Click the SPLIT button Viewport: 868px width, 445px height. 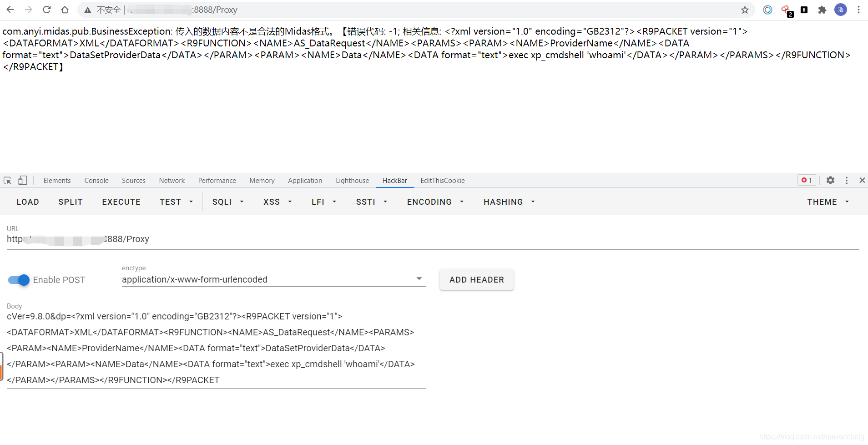pos(71,202)
